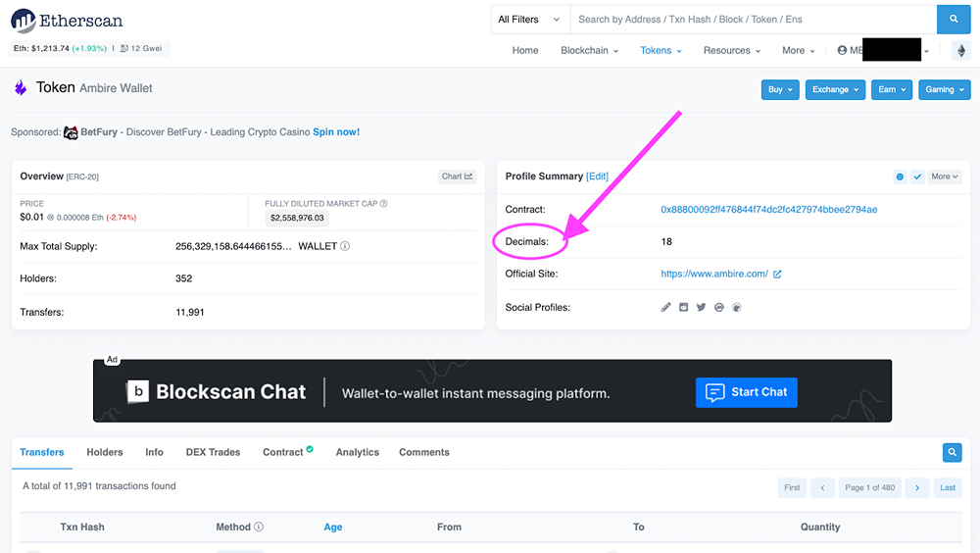Click the Spin now! sponsored link
The image size is (980, 553).
(336, 132)
